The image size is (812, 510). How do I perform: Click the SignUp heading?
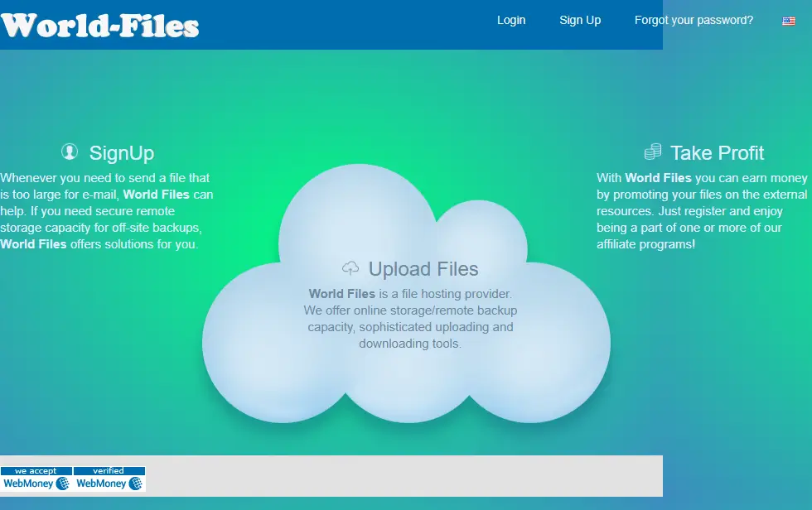(122, 153)
